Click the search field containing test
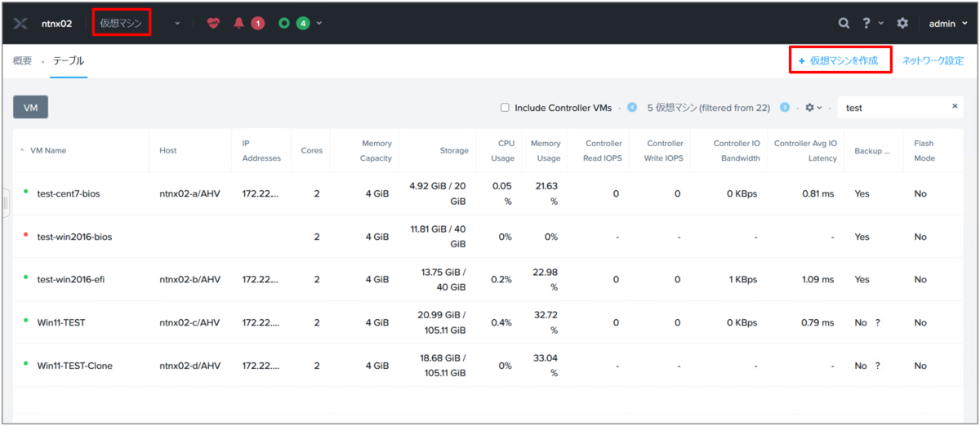 (x=894, y=107)
